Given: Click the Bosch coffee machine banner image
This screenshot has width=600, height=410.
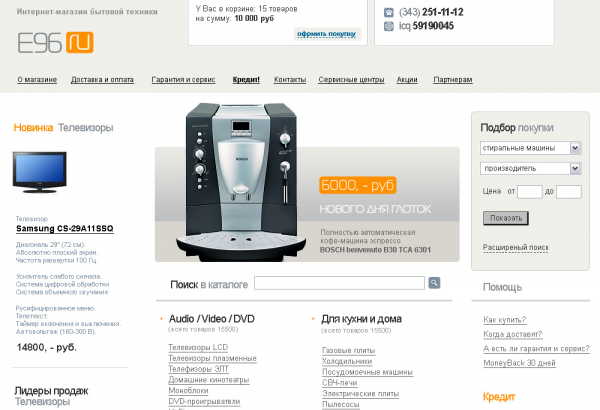Looking at the screenshot, I should pos(241,182).
